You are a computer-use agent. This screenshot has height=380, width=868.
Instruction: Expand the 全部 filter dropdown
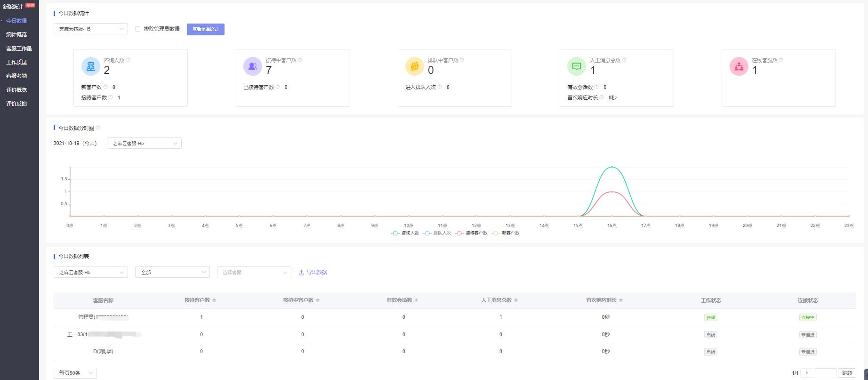coord(172,272)
